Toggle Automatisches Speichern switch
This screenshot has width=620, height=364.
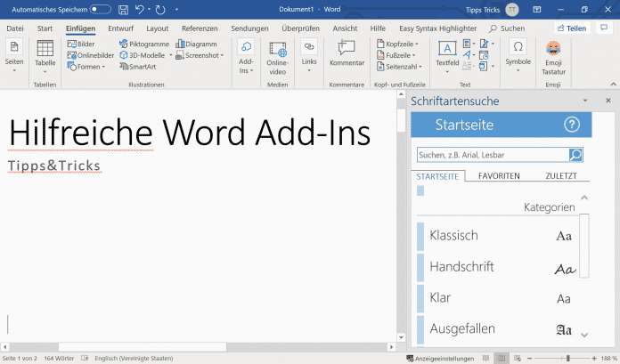pos(101,9)
